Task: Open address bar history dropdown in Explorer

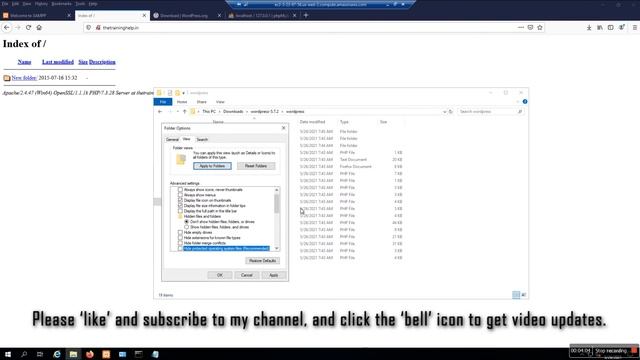Action: pyautogui.click(x=444, y=111)
